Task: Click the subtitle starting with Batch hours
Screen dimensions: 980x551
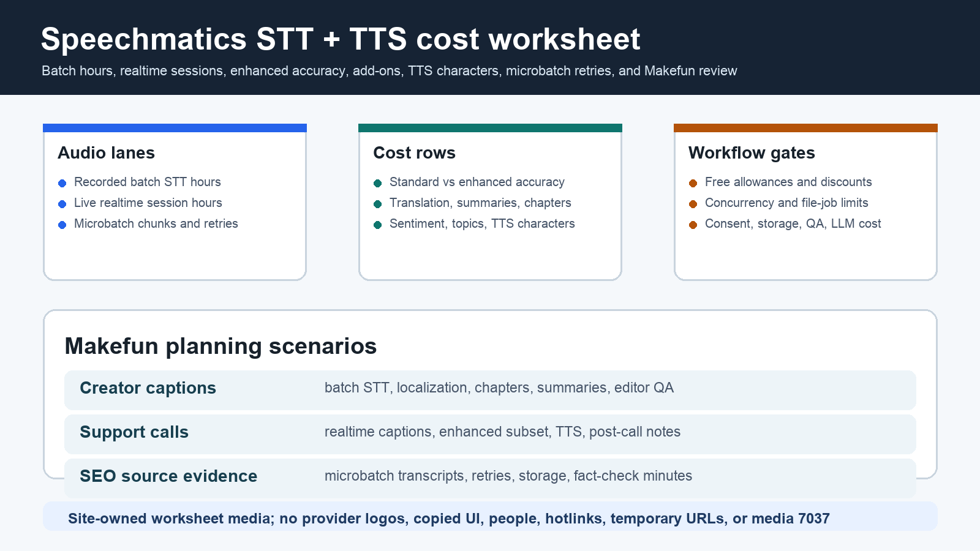Action: (390, 71)
